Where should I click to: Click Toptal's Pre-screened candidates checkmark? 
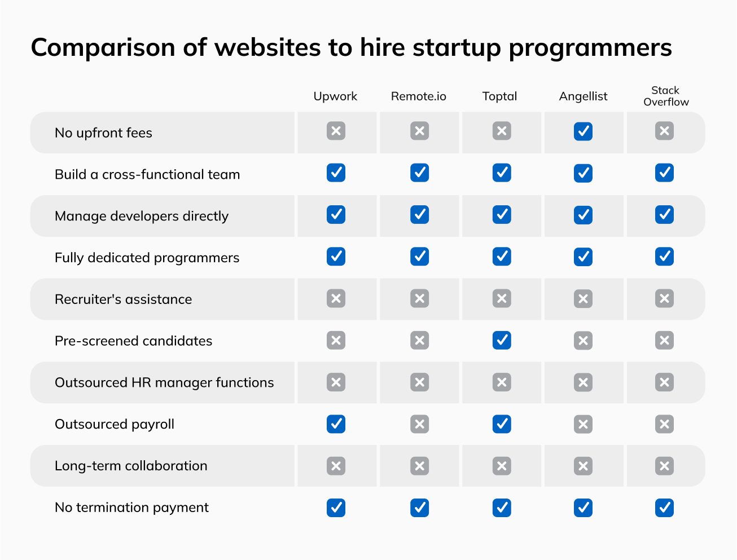pyautogui.click(x=502, y=340)
